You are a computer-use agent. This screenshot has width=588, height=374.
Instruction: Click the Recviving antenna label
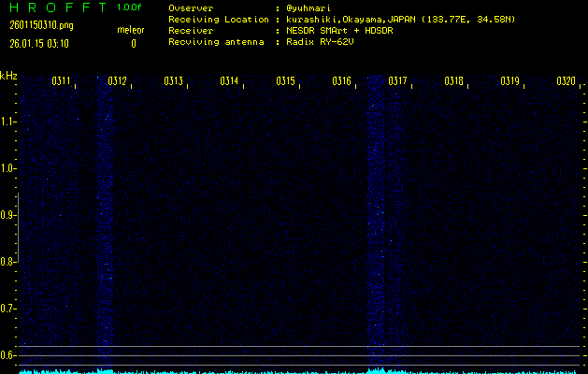click(x=216, y=42)
